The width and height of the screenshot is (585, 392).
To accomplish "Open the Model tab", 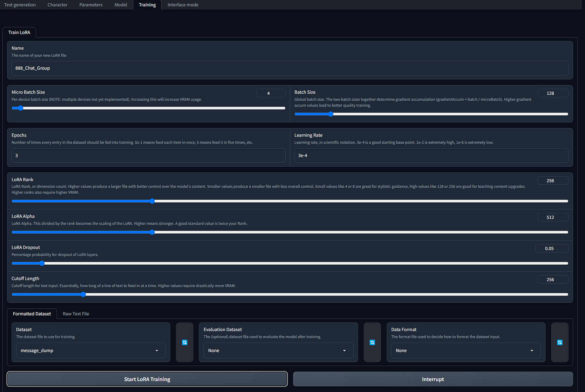I will pos(121,5).
